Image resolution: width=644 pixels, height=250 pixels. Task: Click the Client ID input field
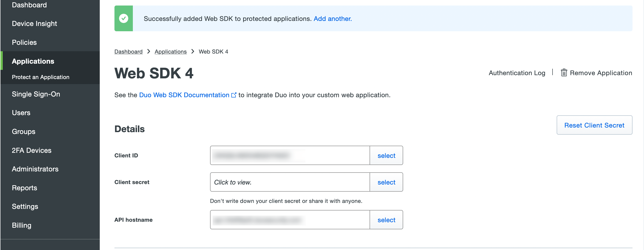(x=290, y=156)
